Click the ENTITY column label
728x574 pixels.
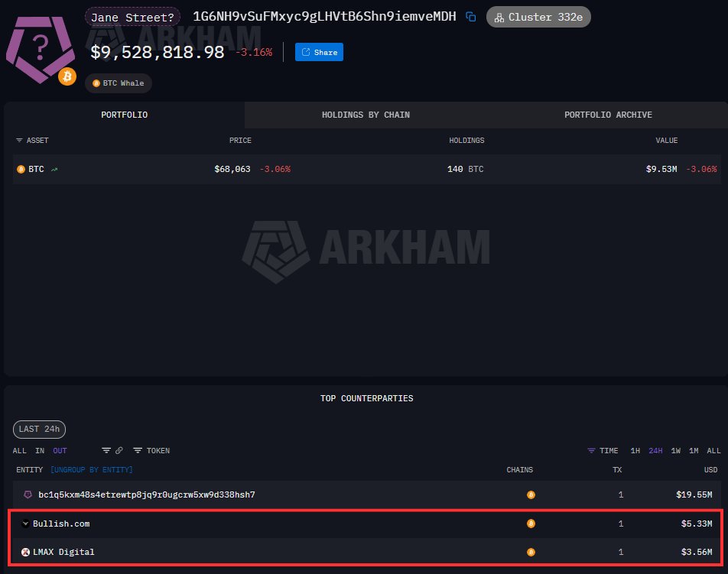point(29,469)
